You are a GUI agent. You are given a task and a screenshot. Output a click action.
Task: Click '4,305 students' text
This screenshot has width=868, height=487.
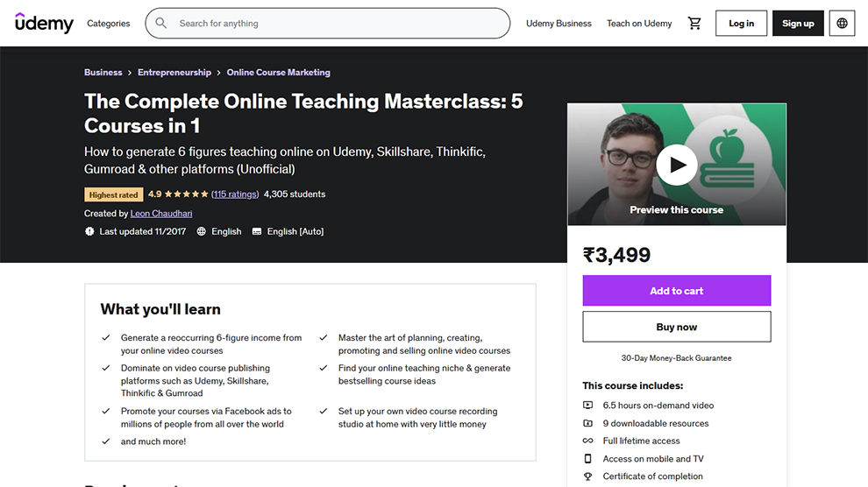coord(295,194)
